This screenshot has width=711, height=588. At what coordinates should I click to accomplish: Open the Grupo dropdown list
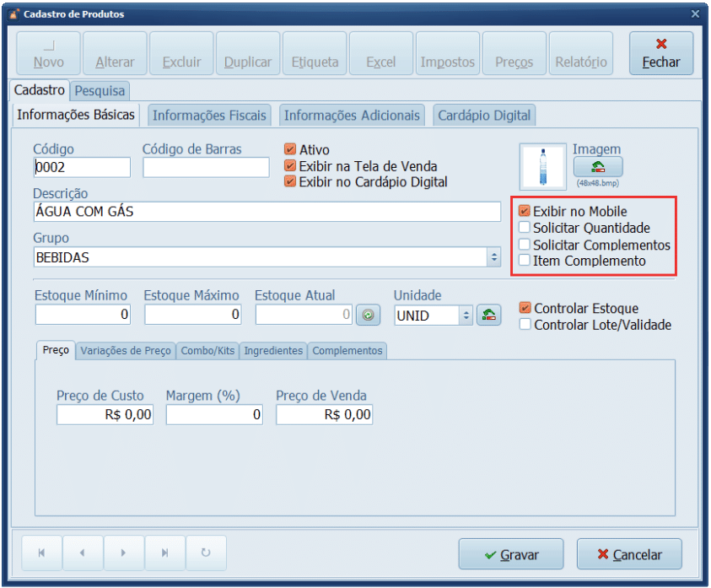494,257
